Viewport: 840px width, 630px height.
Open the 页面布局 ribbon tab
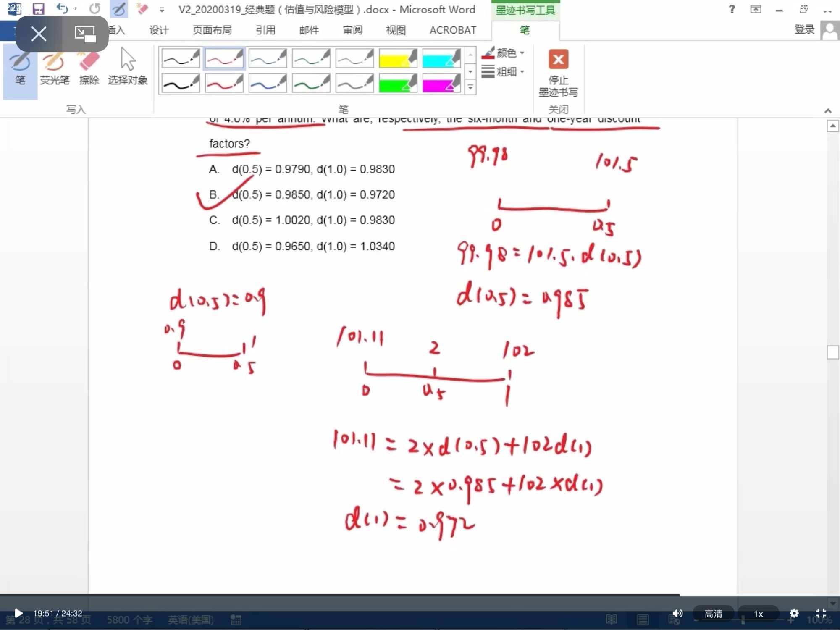coord(212,30)
